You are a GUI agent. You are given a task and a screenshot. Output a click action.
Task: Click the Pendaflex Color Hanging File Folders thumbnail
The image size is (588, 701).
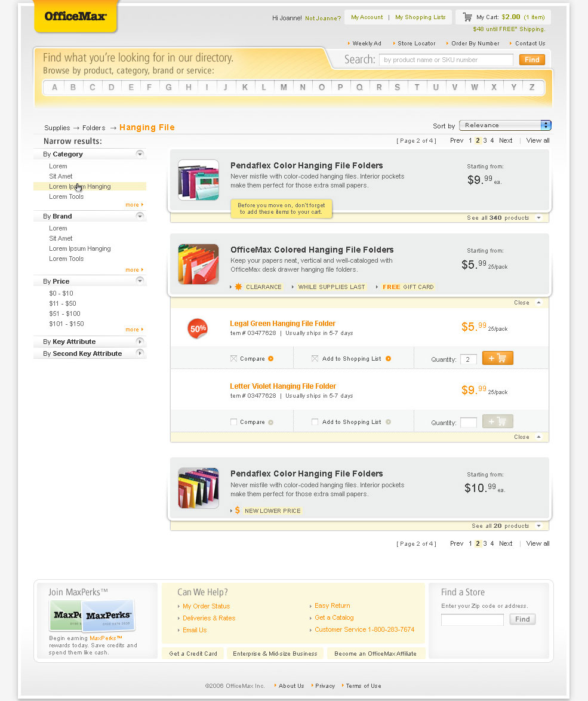pos(198,180)
